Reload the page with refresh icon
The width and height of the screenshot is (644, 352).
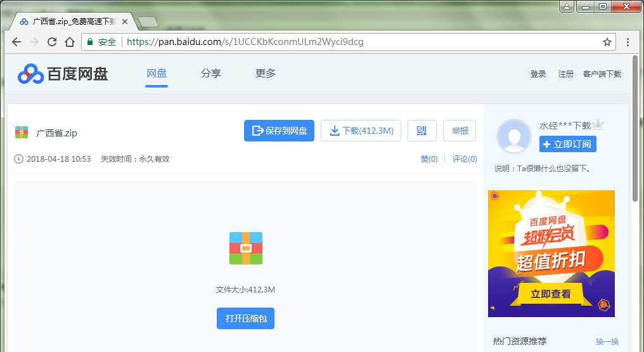click(52, 42)
